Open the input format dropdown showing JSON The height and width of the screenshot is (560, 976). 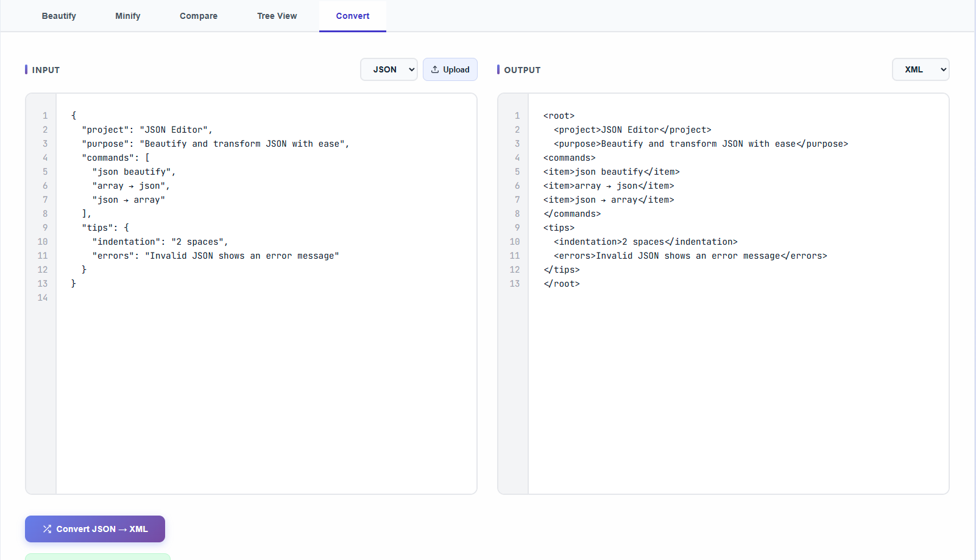pos(389,69)
